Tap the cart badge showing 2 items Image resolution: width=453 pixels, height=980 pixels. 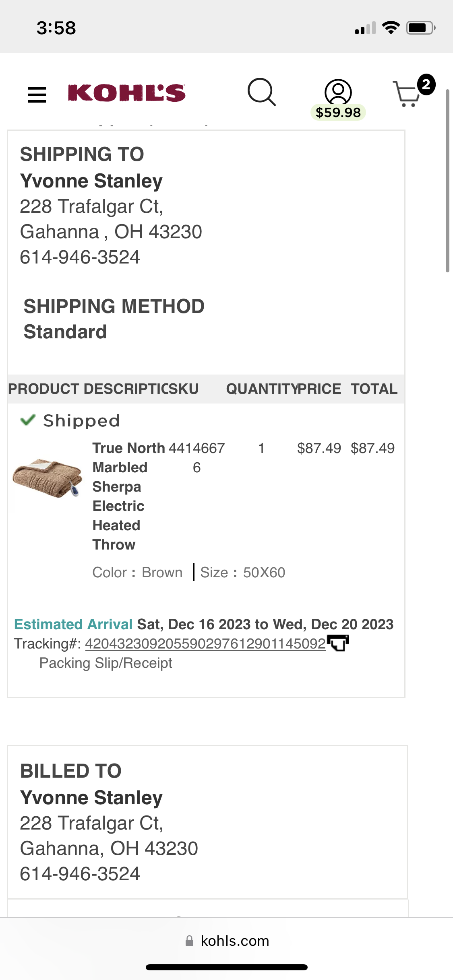point(426,84)
